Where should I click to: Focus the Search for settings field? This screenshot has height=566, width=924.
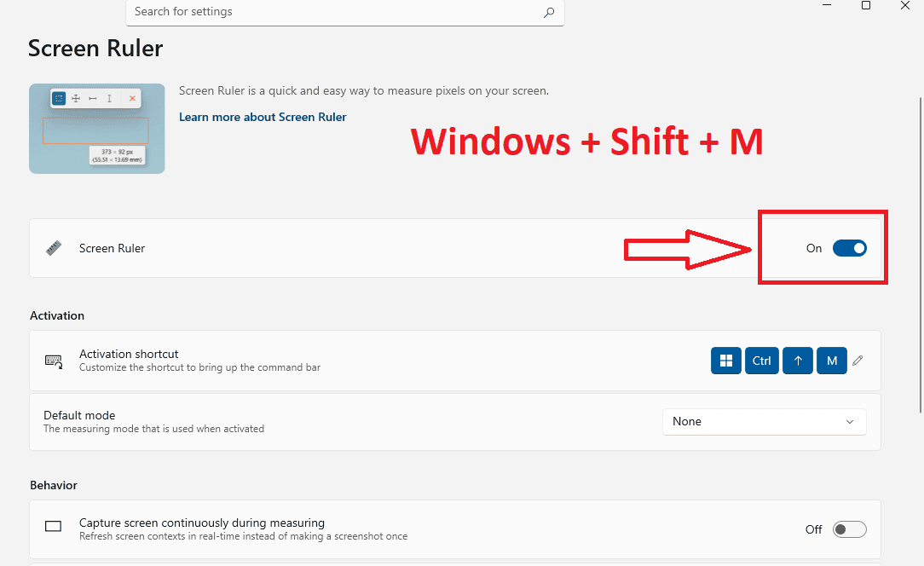tap(344, 13)
